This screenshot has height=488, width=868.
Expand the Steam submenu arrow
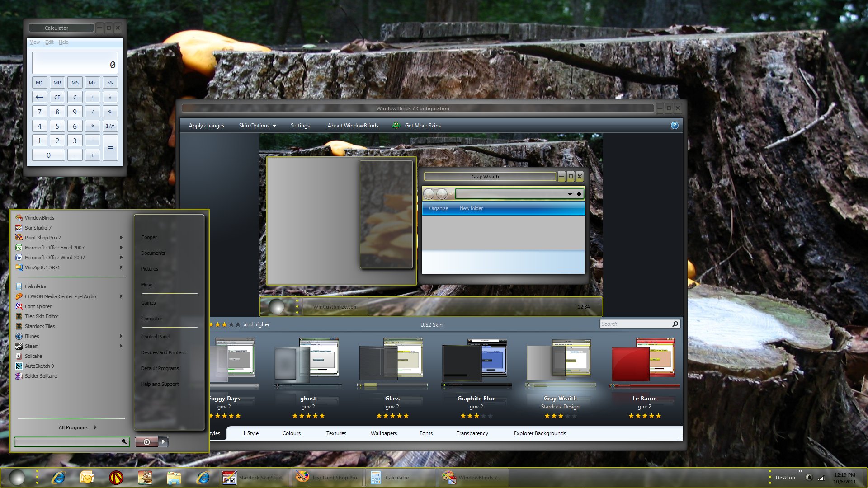coord(121,346)
